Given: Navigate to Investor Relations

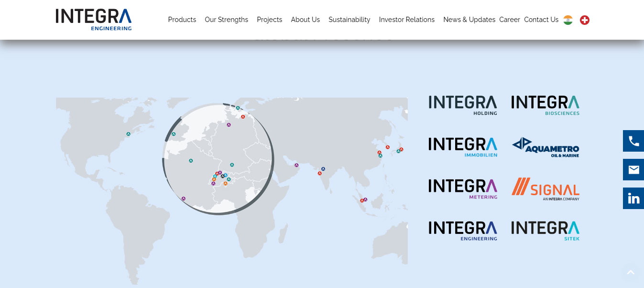Looking at the screenshot, I should click(x=406, y=20).
